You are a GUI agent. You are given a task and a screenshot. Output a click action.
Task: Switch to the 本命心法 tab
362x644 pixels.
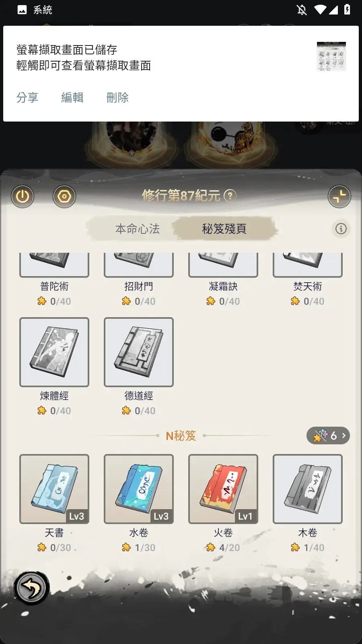point(138,229)
